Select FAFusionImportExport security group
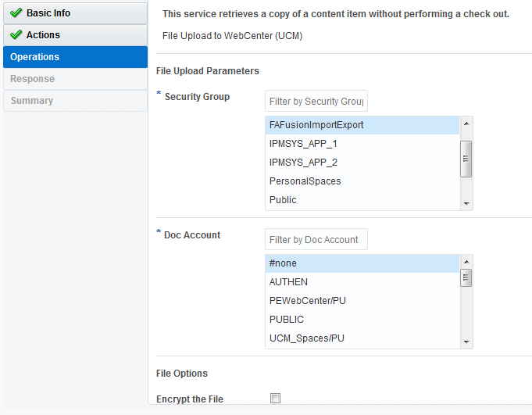 coord(362,125)
